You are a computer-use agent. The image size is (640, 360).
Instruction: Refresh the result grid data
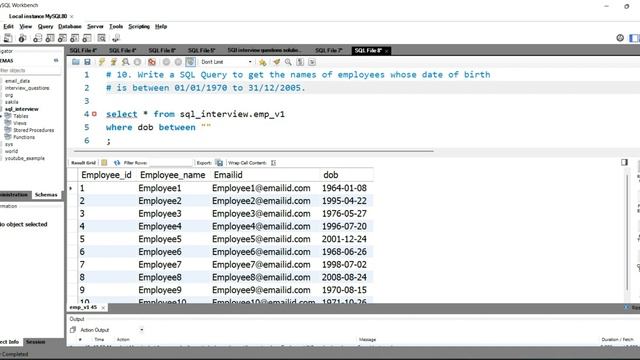117,162
